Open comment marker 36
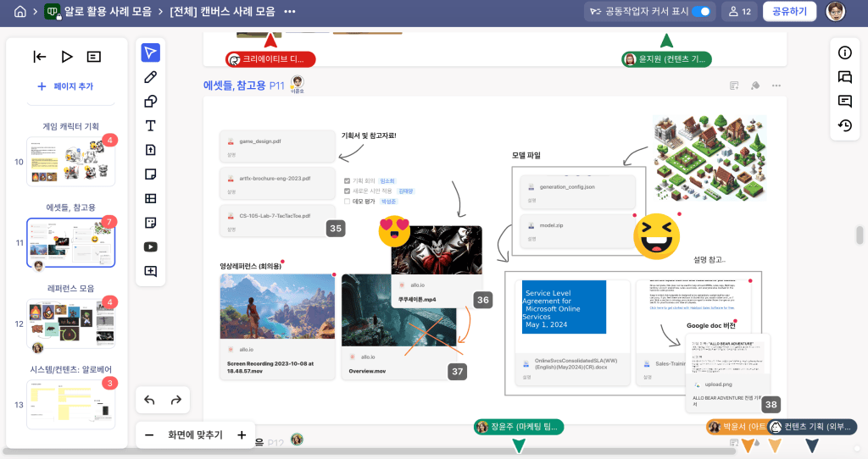This screenshot has width=868, height=459. pyautogui.click(x=482, y=300)
